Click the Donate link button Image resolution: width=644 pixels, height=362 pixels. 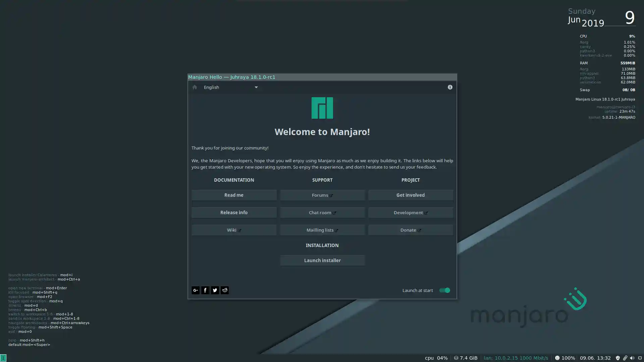[410, 230]
